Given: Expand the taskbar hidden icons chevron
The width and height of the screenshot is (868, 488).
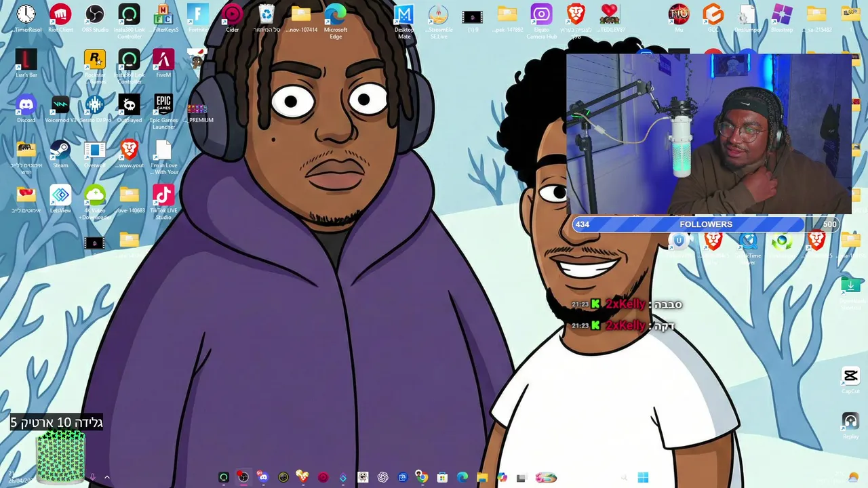Looking at the screenshot, I should pyautogui.click(x=106, y=477).
